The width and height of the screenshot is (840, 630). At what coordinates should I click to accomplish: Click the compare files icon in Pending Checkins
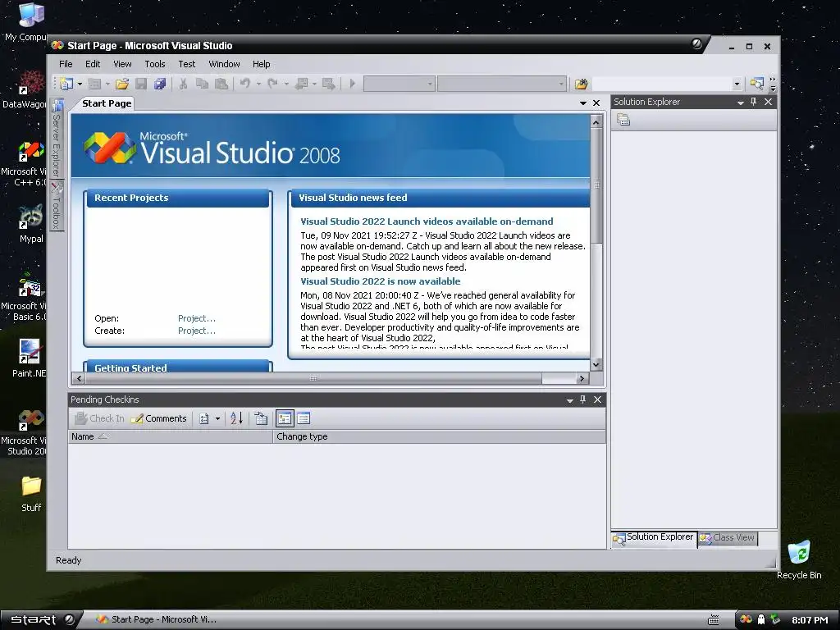(261, 418)
